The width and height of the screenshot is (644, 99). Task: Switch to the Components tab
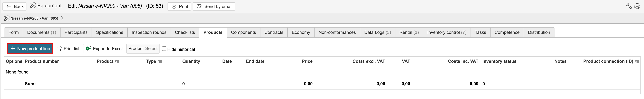243,32
